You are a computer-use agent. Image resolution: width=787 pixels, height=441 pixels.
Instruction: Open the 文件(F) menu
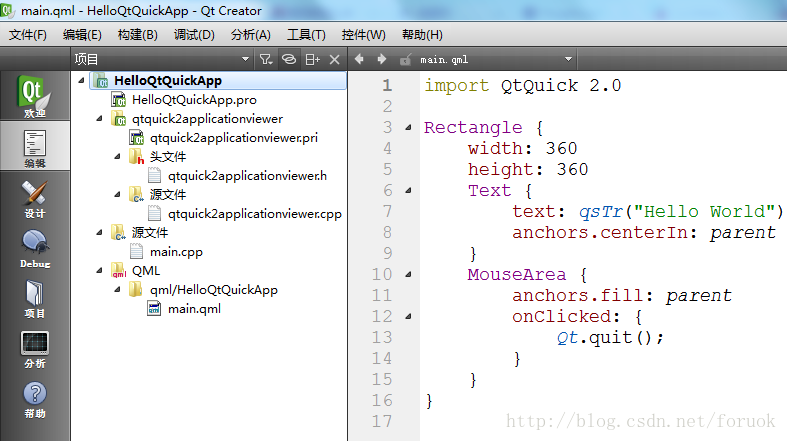pyautogui.click(x=28, y=35)
